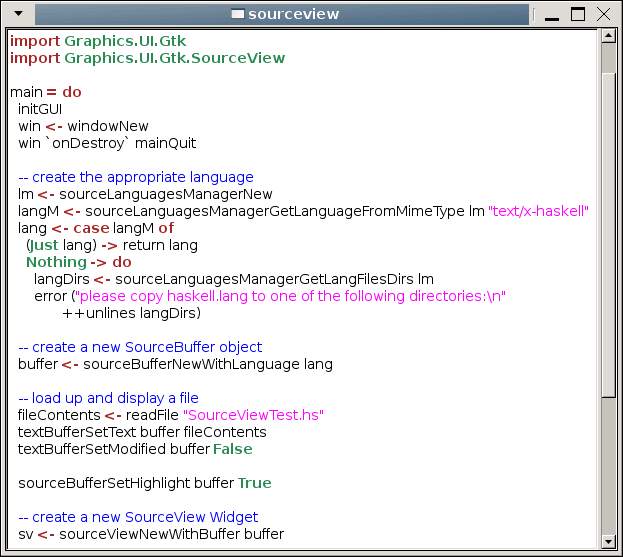
Task: Click the sourceview title bar text
Action: [x=293, y=14]
